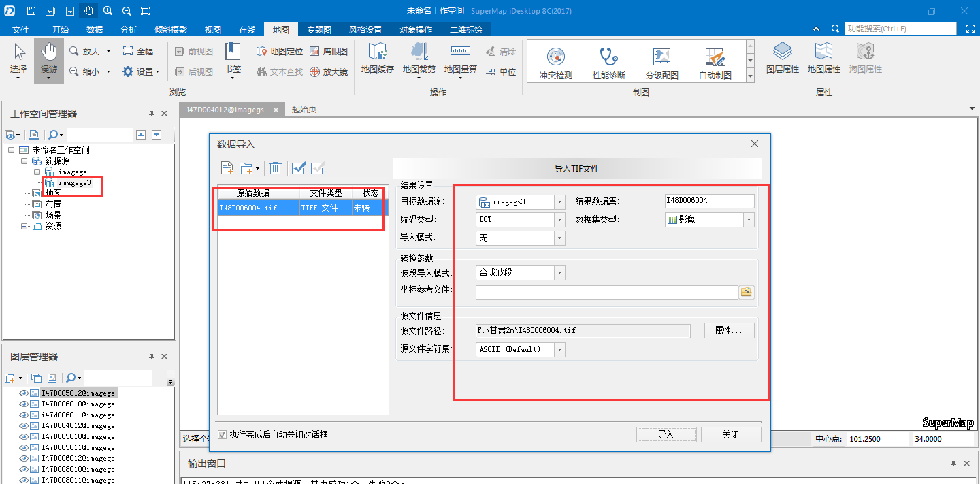Switch to the 风格设置 ribbon tab
The image size is (980, 484).
(365, 29)
